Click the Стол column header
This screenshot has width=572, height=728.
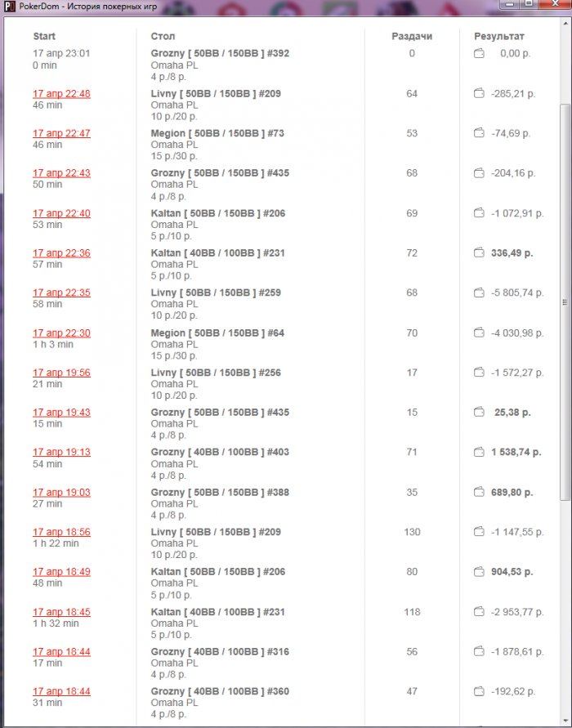(x=163, y=37)
